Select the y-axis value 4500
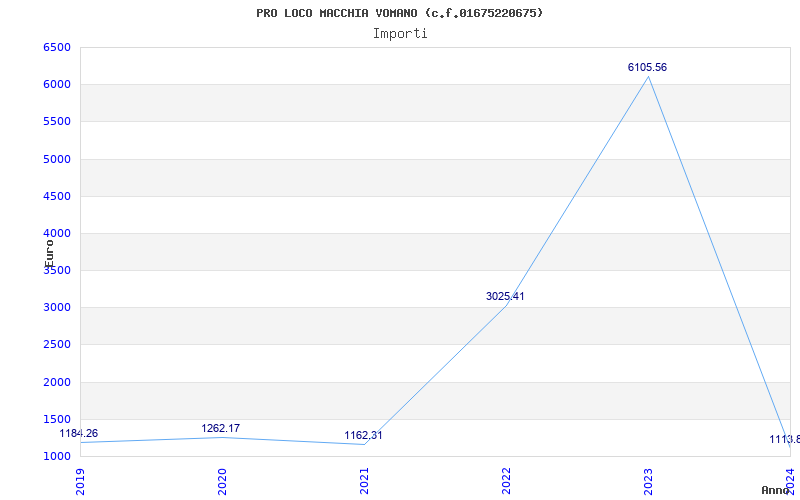This screenshot has height=500, width=800. 57,196
